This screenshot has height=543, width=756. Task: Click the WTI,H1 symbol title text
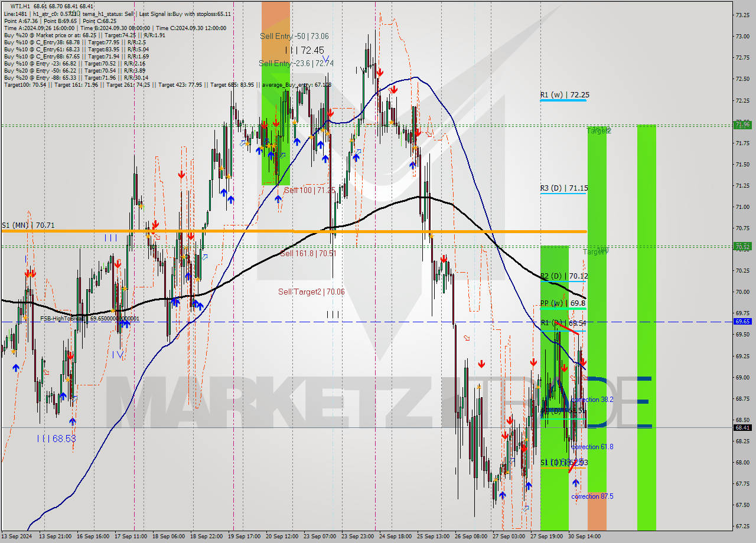click(x=21, y=6)
